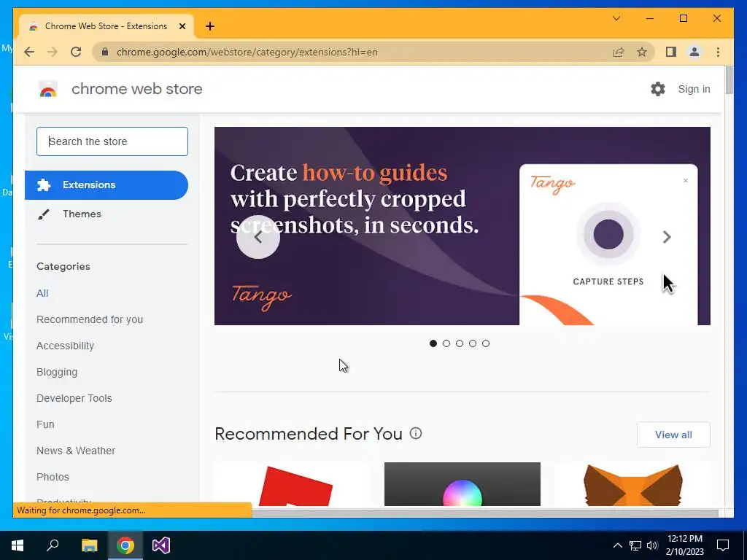
Task: Open Chrome three-dot menu
Action: coord(718,52)
